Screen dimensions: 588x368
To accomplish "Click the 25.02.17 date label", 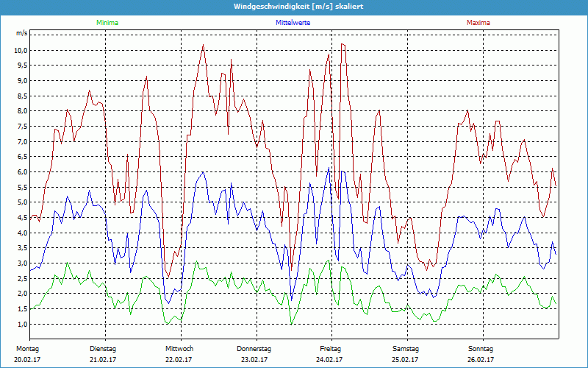I will [405, 360].
